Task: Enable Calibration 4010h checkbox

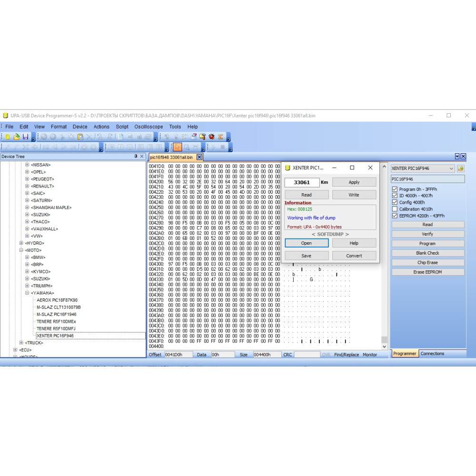Action: (x=395, y=209)
